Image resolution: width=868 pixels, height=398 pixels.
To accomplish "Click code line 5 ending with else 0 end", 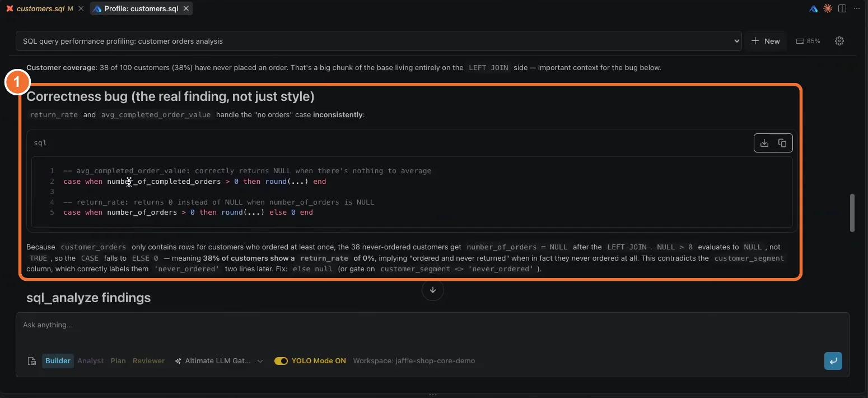I will pos(188,212).
